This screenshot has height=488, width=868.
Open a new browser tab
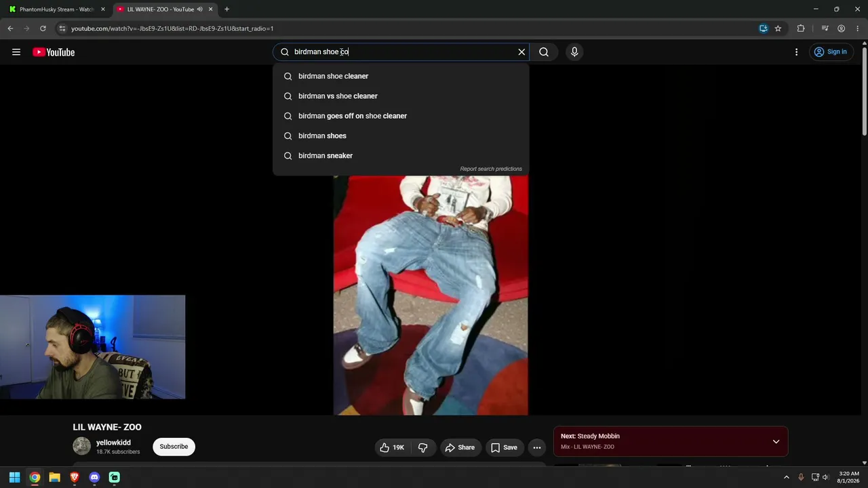[x=226, y=9]
